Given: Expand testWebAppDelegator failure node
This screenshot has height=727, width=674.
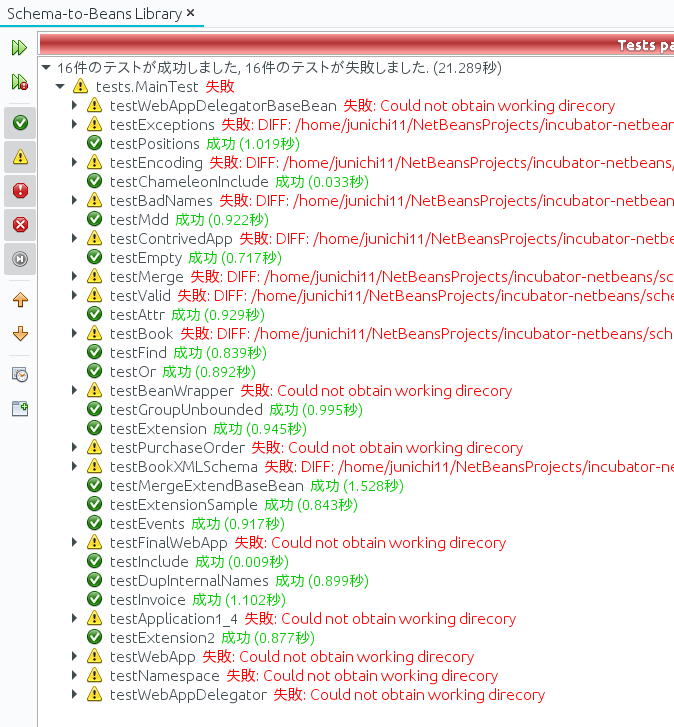Looking at the screenshot, I should pyautogui.click(x=74, y=695).
